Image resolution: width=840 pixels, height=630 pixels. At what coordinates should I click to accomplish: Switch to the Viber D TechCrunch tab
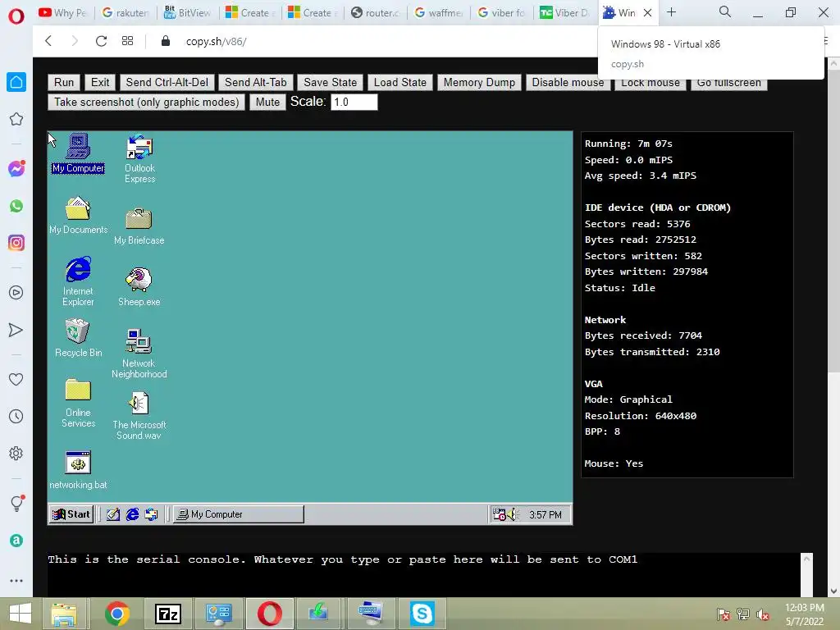coord(564,13)
